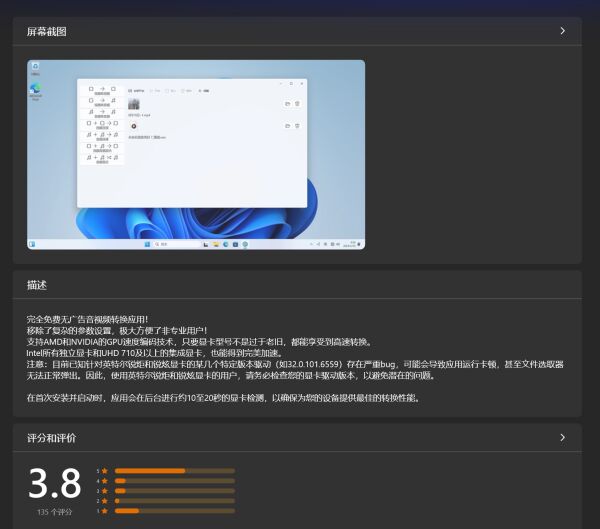Click the line starting 支持AMD和NVIDIA的GPU
This screenshot has height=529, width=600.
click(199, 342)
